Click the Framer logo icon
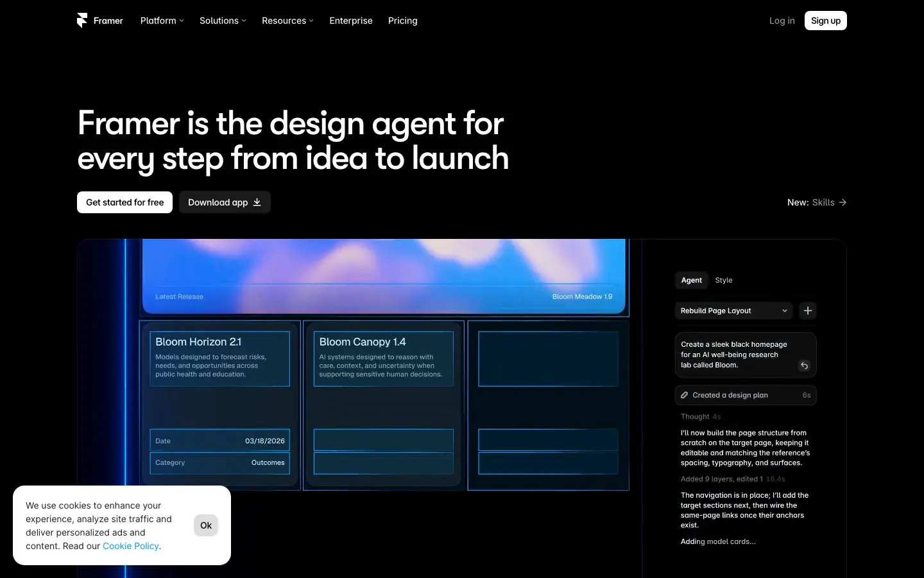The height and width of the screenshot is (578, 924). 82,21
